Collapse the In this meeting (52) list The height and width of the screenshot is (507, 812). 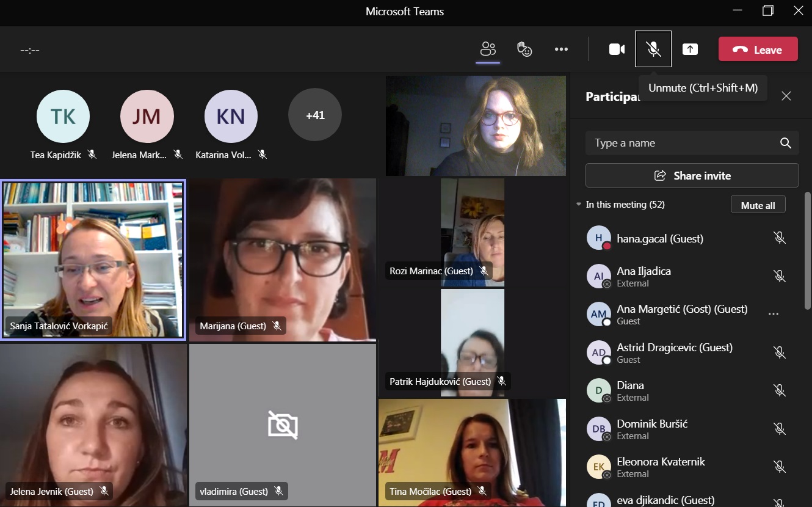pos(579,205)
